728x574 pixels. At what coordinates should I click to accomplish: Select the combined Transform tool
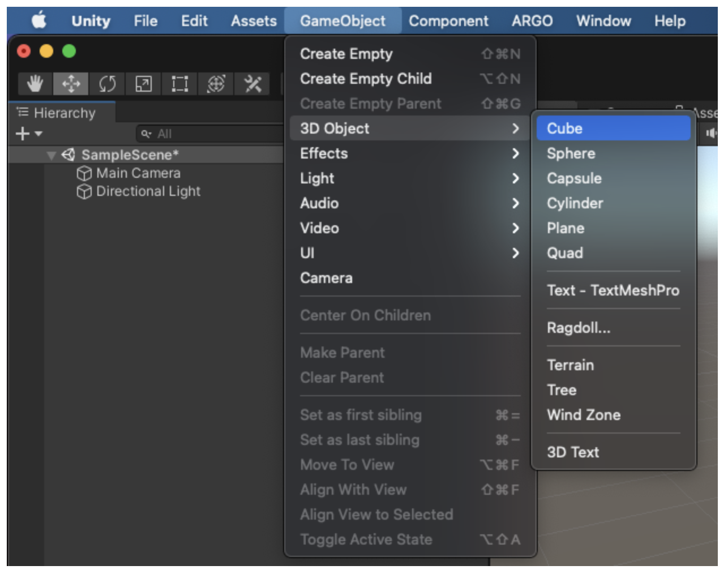pyautogui.click(x=216, y=84)
